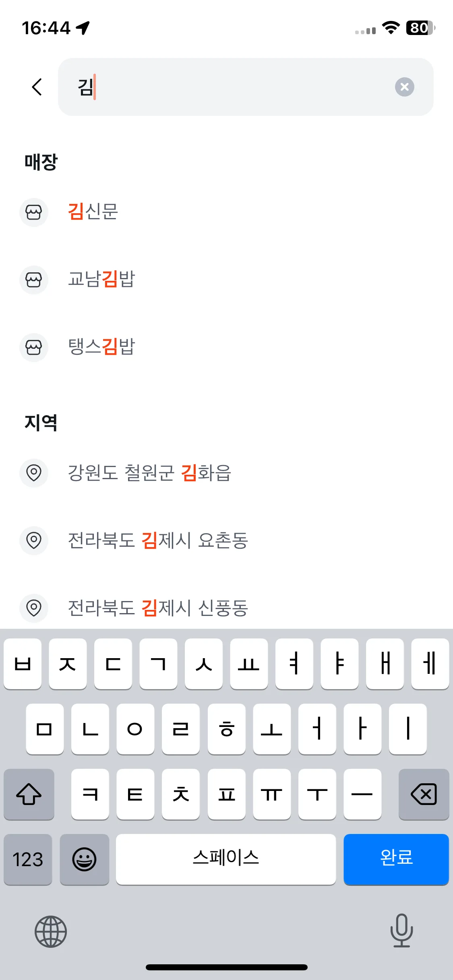The image size is (453, 980).
Task: Tap the ㅎ key on the keyboard
Action: point(226,729)
